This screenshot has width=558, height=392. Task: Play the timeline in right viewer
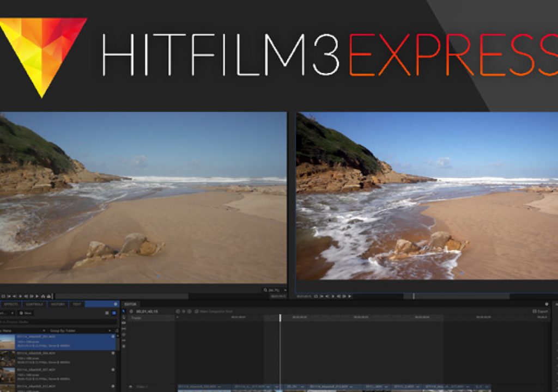click(x=349, y=296)
